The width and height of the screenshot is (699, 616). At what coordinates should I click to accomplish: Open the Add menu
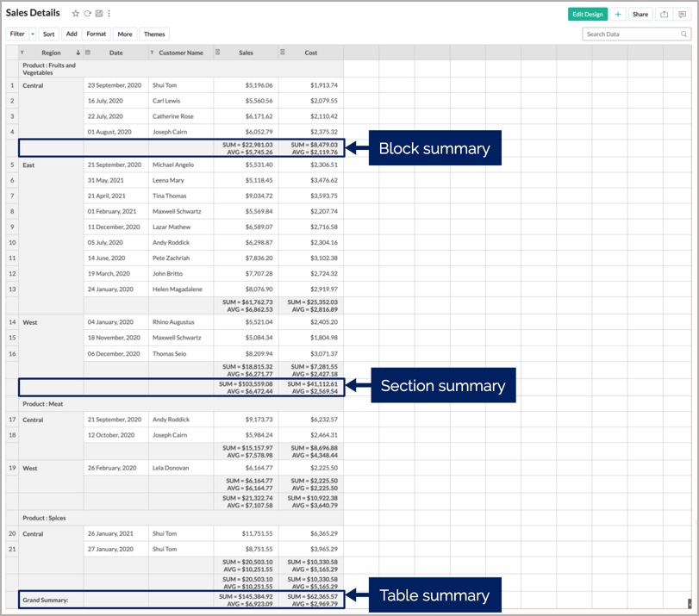pyautogui.click(x=72, y=34)
